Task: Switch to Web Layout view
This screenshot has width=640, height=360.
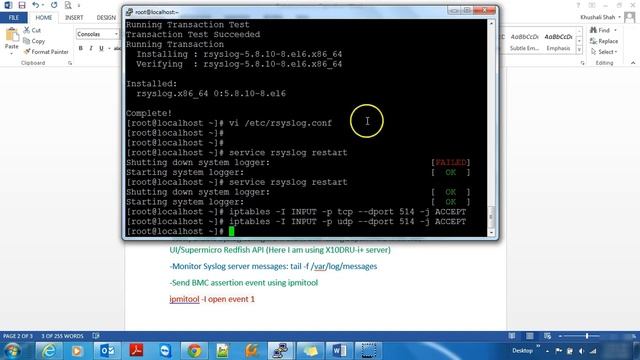Action: [547, 336]
